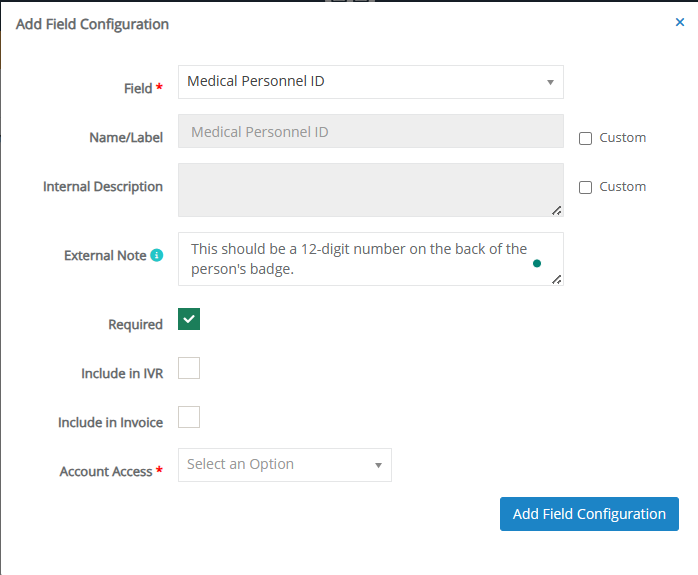The height and width of the screenshot is (575, 698).
Task: Check the Custom box beside Internal Description
Action: coord(585,187)
